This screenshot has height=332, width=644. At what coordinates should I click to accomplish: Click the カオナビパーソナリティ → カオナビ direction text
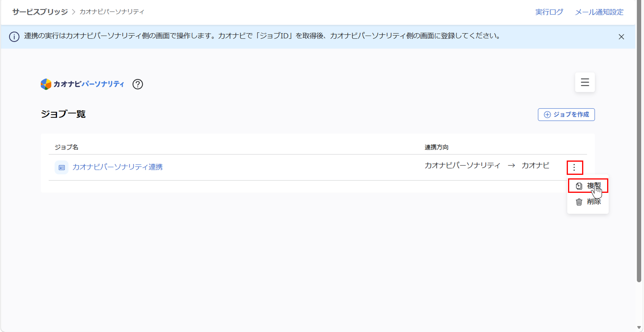pyautogui.click(x=487, y=165)
